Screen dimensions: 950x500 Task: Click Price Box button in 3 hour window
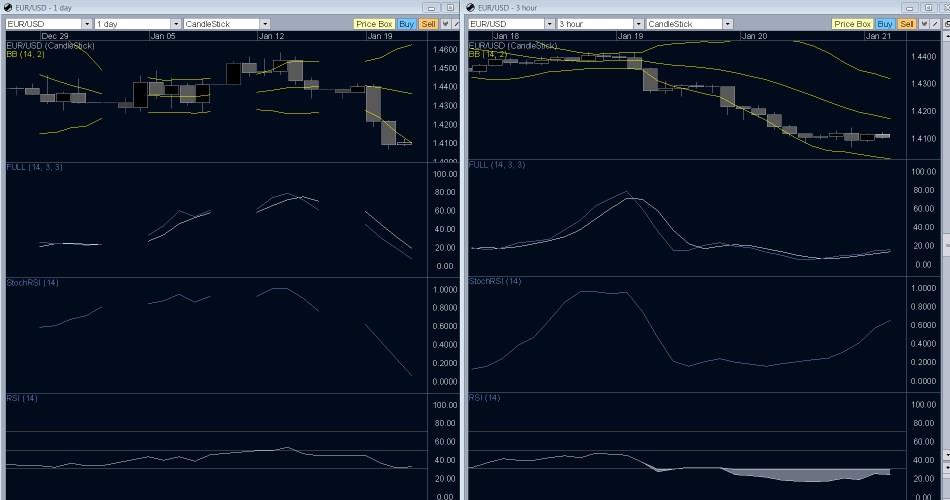[852, 24]
